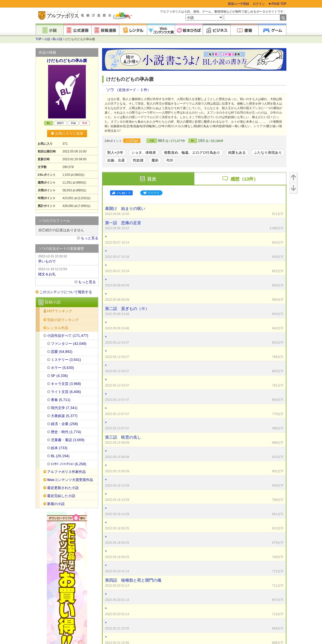
Task: Select the 純愛もある tag
Action: click(237, 152)
